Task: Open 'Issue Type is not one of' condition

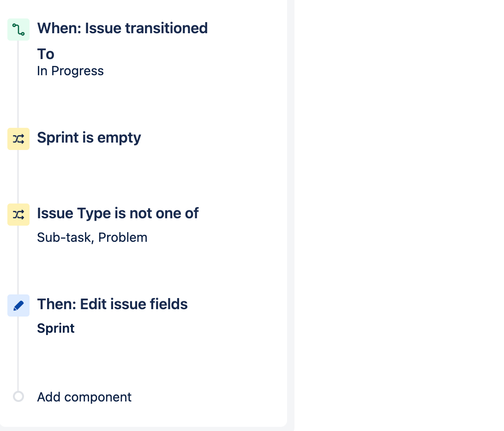Action: point(118,213)
